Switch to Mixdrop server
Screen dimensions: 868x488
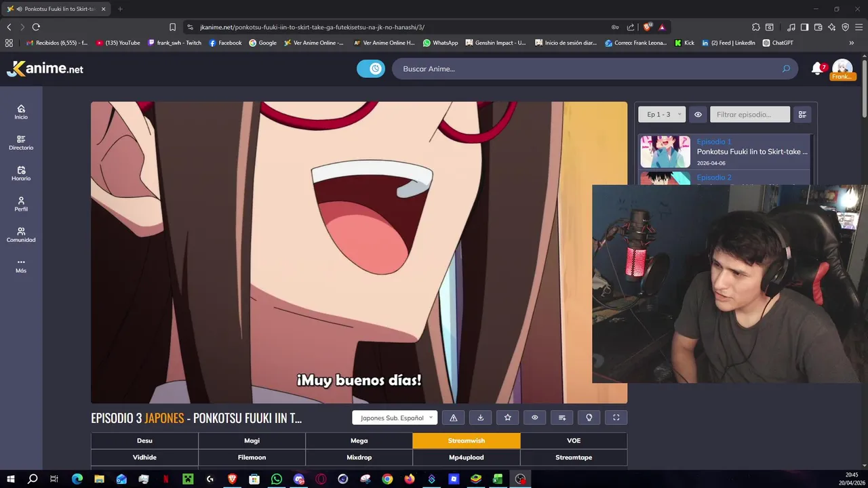(359, 457)
